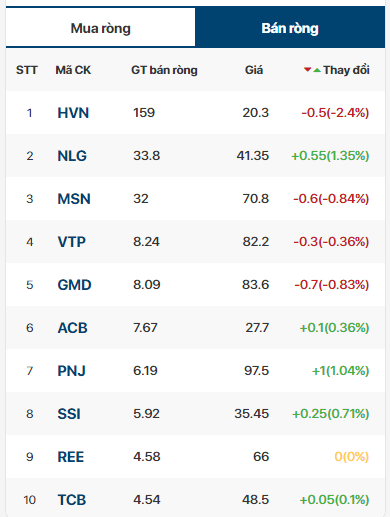The width and height of the screenshot is (390, 517).
Task: Open the HVN stock link
Action: (73, 113)
